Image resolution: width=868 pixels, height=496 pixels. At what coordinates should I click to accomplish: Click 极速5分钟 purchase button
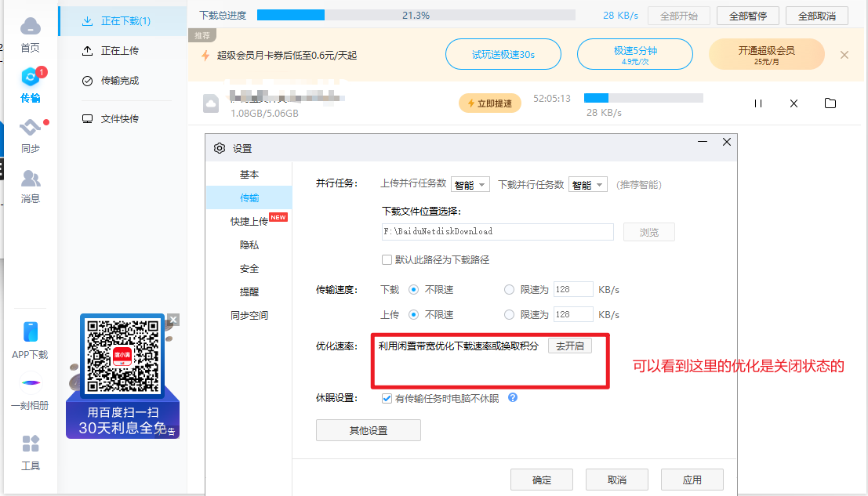coord(635,54)
